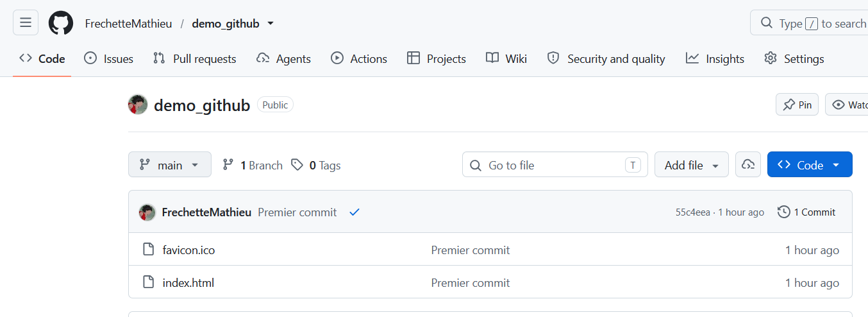
Task: Open the Wiki tab
Action: pos(506,58)
